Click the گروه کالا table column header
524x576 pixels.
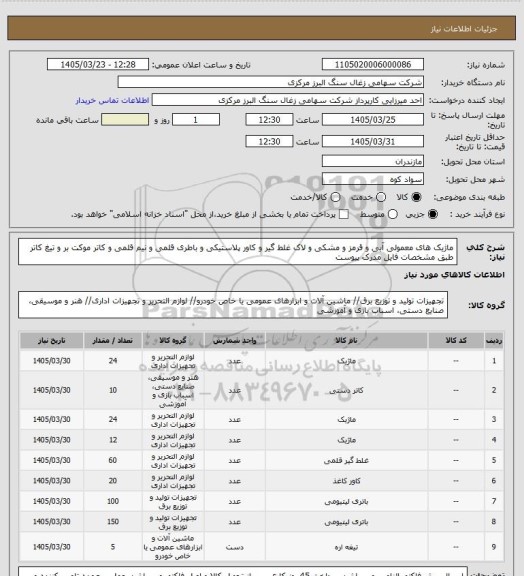(173, 341)
